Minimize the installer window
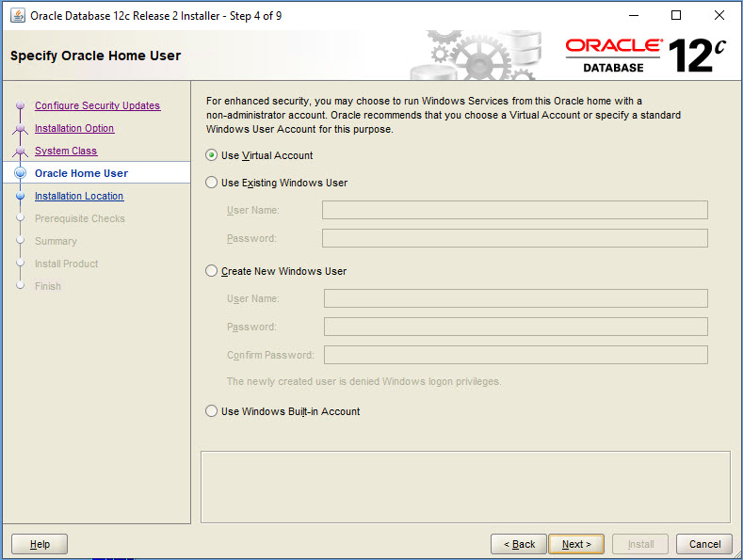 (634, 16)
